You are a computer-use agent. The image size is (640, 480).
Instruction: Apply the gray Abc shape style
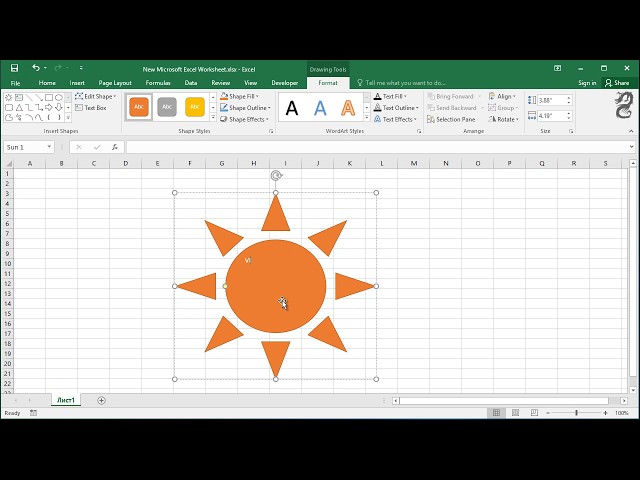coord(167,107)
